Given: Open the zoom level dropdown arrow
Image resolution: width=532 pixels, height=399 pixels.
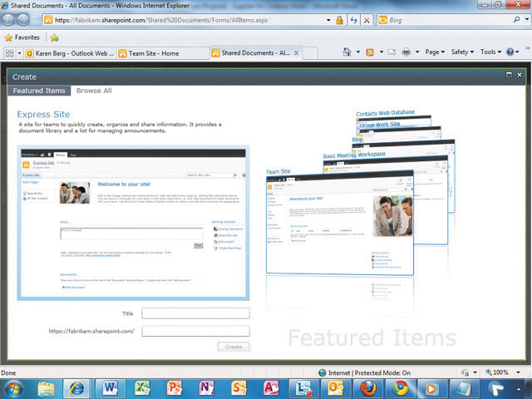Looking at the screenshot, I should [518, 372].
